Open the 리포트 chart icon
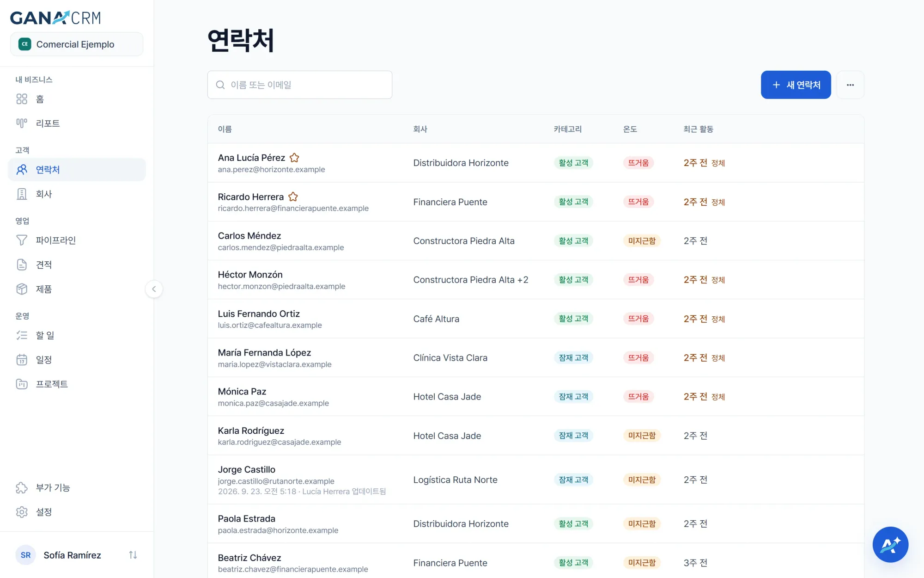Viewport: 924px width, 578px height. (x=22, y=123)
